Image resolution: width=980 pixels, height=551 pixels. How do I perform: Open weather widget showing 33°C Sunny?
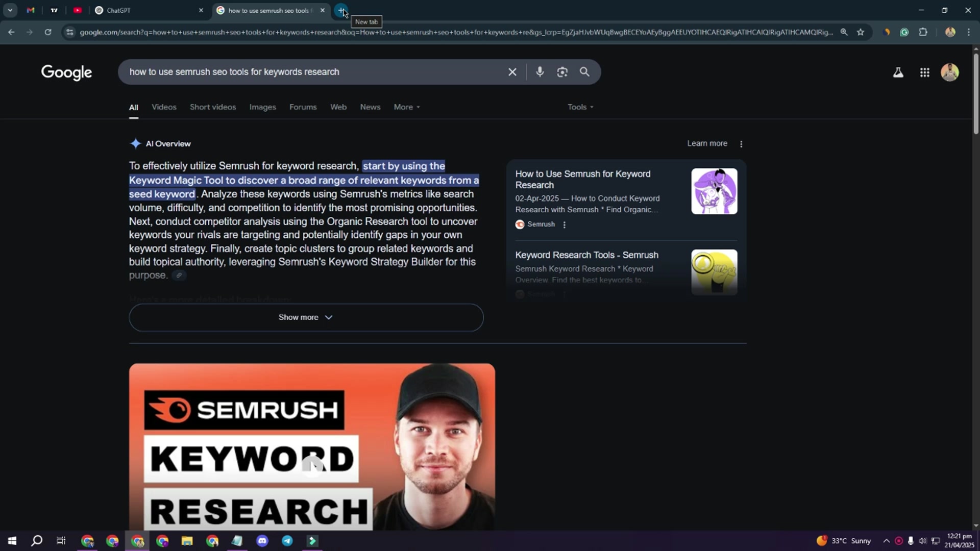tap(843, 541)
